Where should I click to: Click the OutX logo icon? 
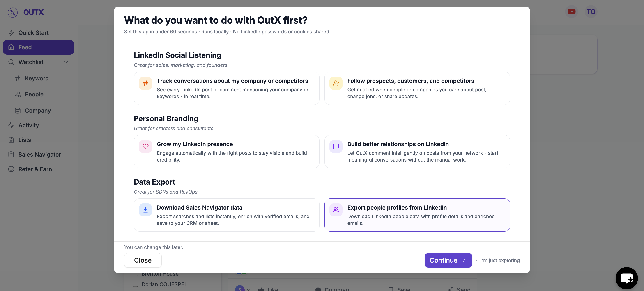coord(12,12)
